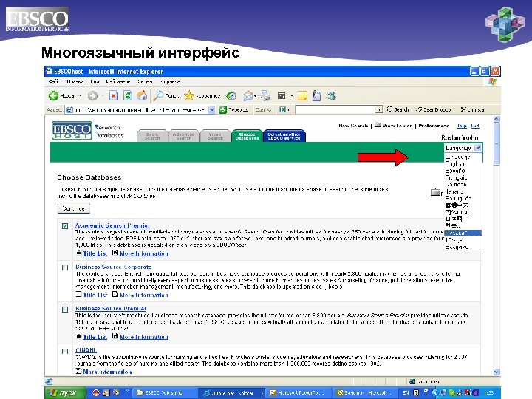Click the yellow note Discuss icon

(302, 96)
